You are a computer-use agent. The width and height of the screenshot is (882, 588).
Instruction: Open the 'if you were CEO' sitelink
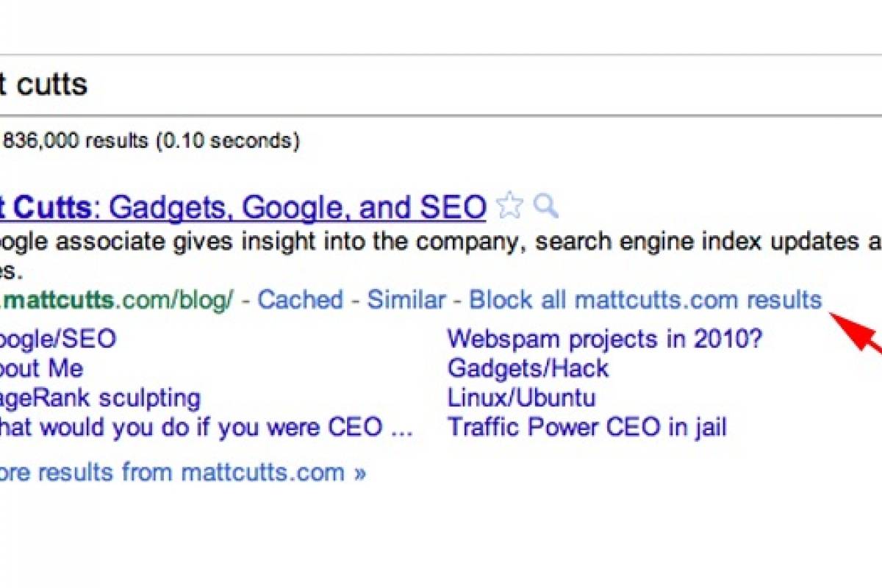point(206,427)
